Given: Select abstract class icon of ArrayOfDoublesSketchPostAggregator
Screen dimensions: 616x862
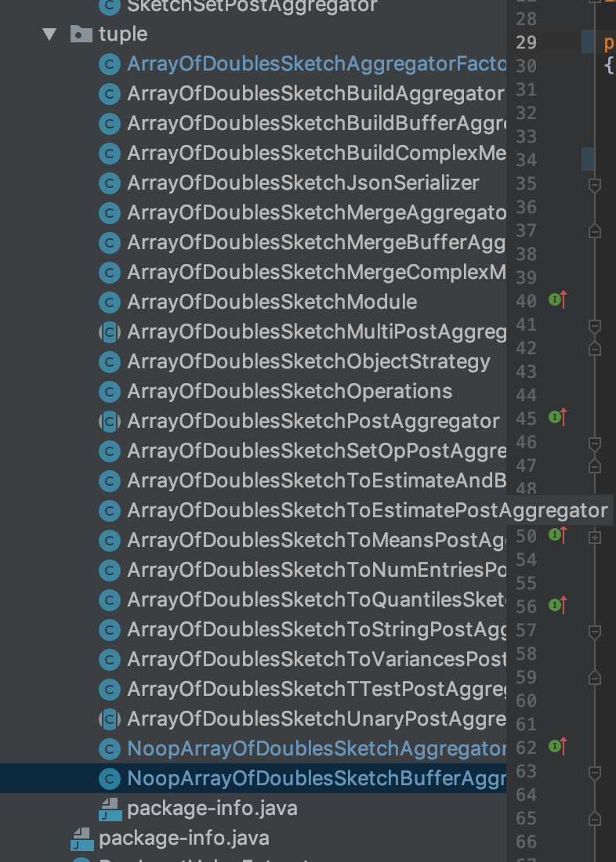Looking at the screenshot, I should (110, 421).
